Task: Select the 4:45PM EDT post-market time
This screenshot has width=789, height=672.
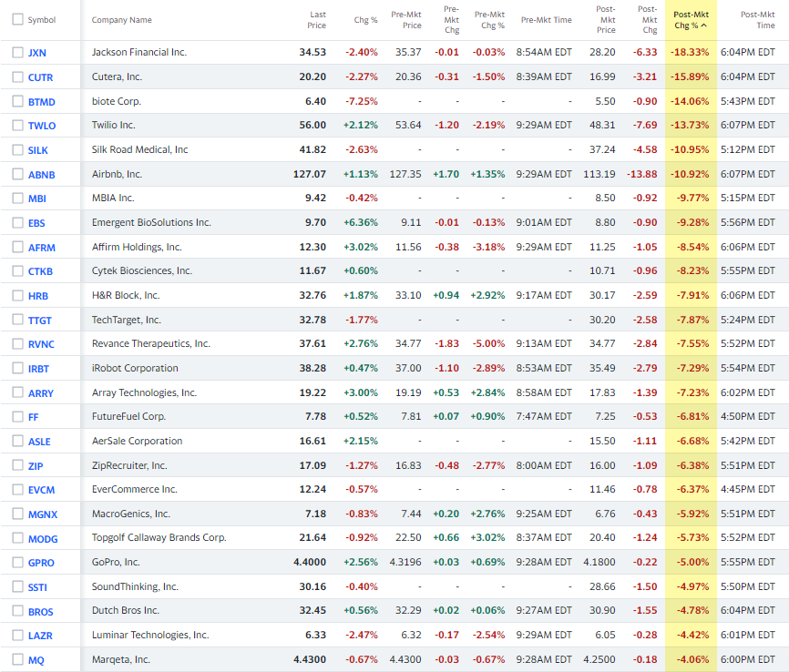Action: (748, 489)
